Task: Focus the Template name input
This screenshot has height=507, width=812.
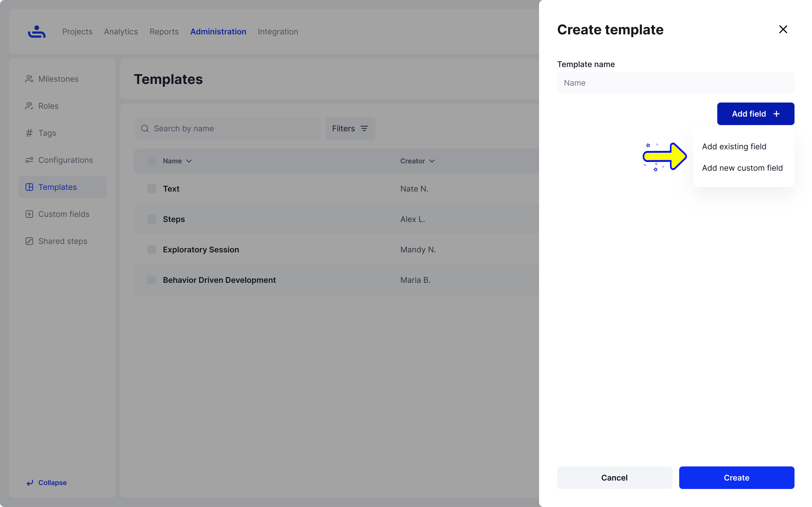Action: pyautogui.click(x=676, y=83)
